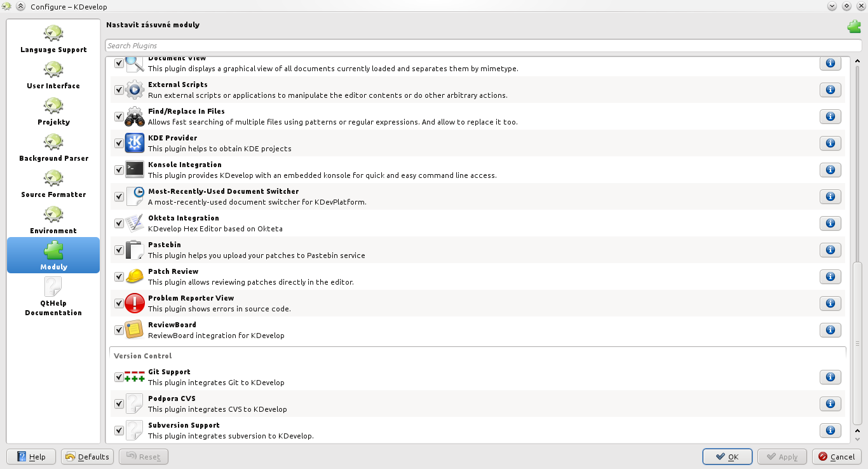Confirm with the OK button

(728, 456)
